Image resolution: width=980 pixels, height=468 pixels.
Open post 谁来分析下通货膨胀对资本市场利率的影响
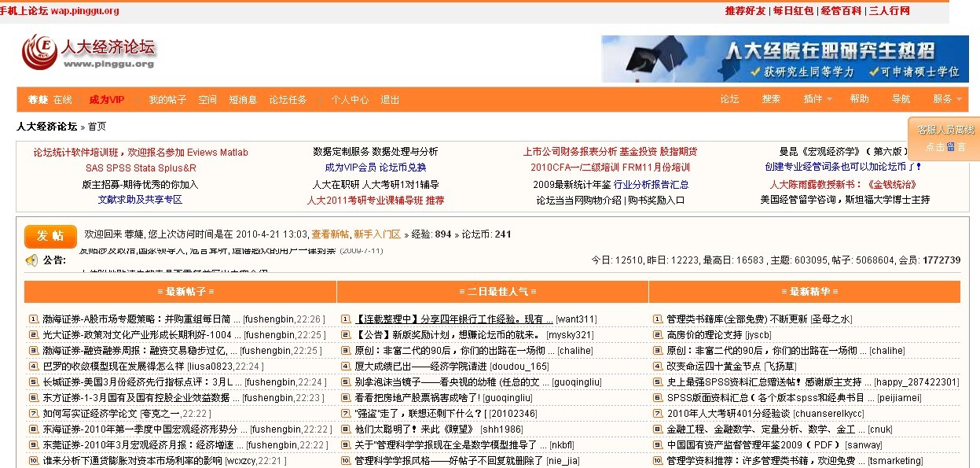(132, 461)
